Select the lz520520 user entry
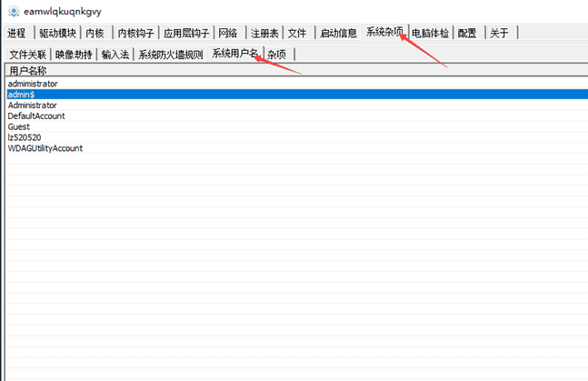This screenshot has height=381, width=588. pyautogui.click(x=25, y=137)
